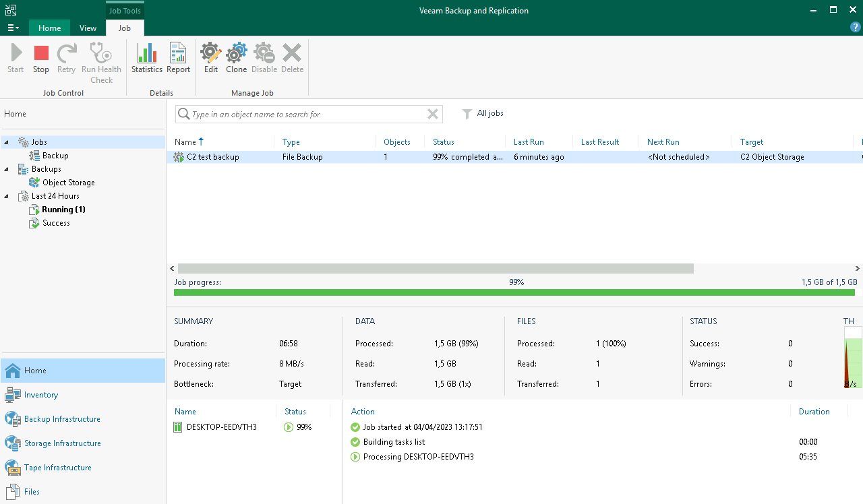Click the Building tasks list entry
Viewport: 863px width, 504px height.
tap(394, 442)
